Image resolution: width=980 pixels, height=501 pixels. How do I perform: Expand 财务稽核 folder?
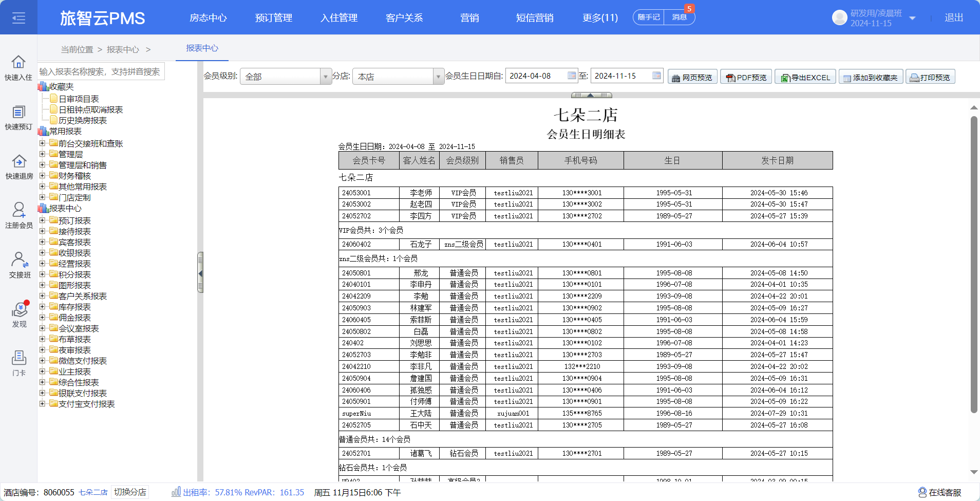[x=43, y=176]
